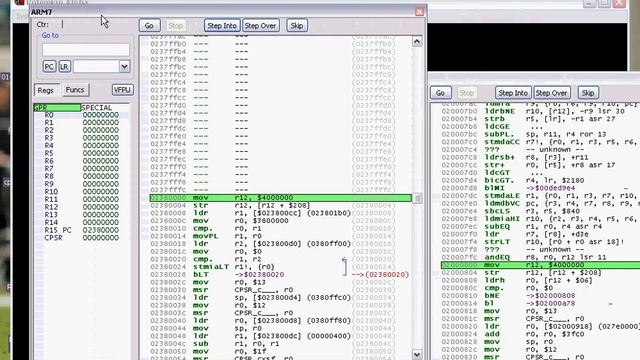
Task: Select register R1 row
Action: tap(82, 122)
